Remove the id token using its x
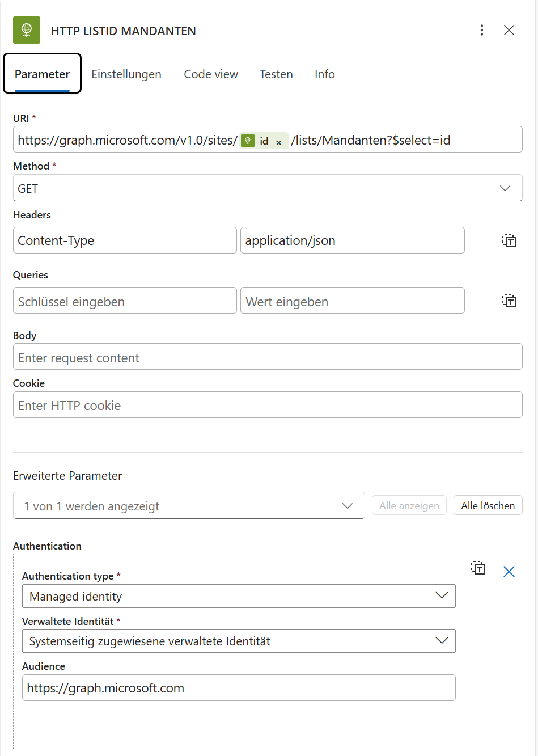The width and height of the screenshot is (538, 756). [x=278, y=141]
